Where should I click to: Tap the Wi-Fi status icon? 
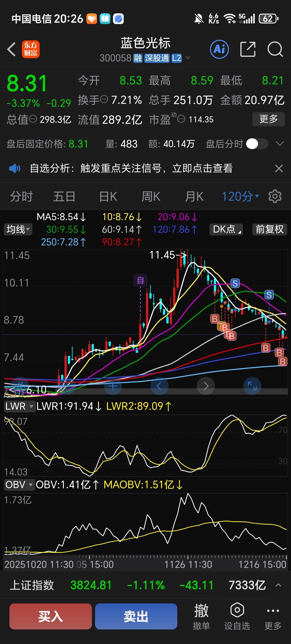pos(230,19)
